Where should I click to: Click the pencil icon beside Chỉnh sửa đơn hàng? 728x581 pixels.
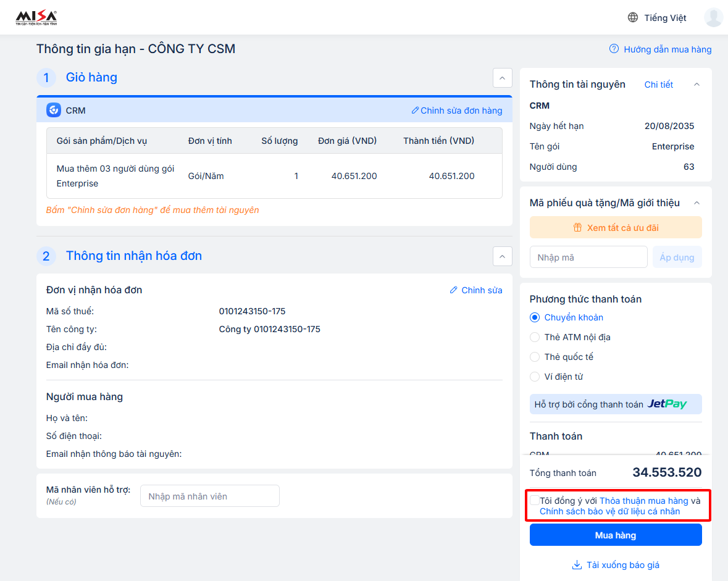(x=415, y=111)
